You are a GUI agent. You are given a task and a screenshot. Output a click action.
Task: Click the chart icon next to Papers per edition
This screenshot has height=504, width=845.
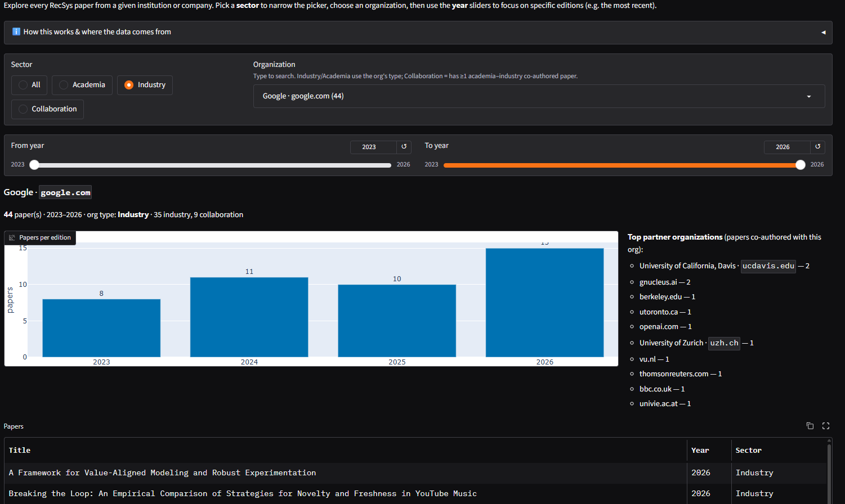12,237
